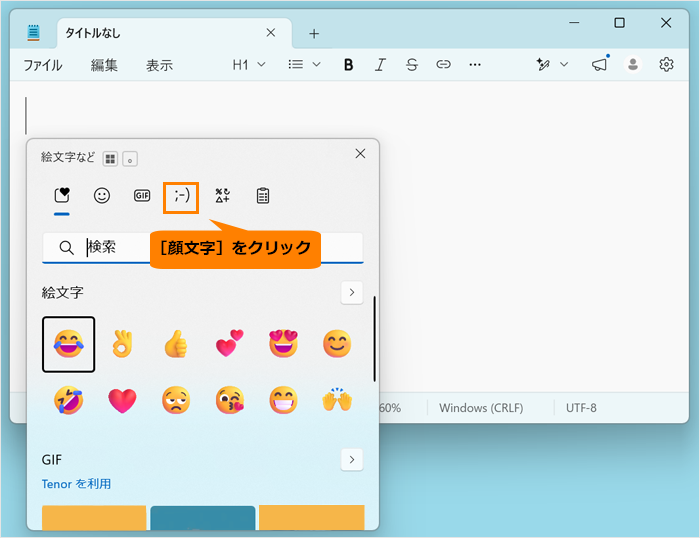Switch to the symbols tab
The image size is (700, 538).
pyautogui.click(x=222, y=196)
